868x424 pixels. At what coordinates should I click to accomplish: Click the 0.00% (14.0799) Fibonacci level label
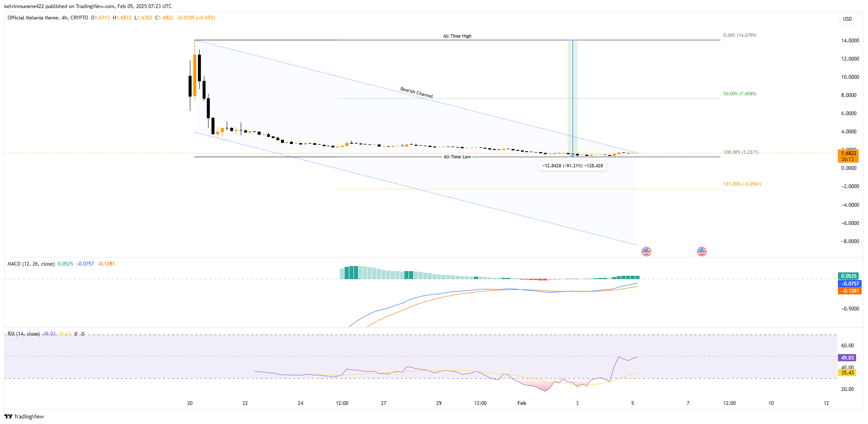[740, 35]
